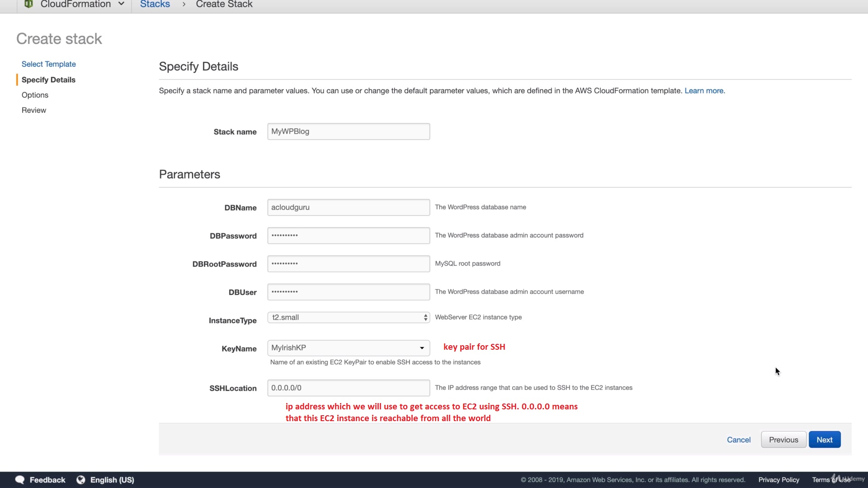Select the Options step in sidebar

[x=35, y=95]
